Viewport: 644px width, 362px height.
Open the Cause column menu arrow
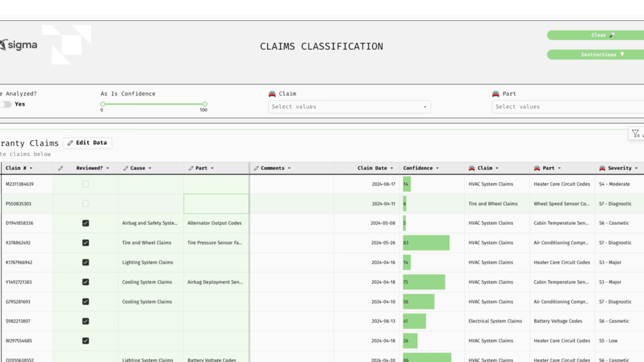[150, 168]
